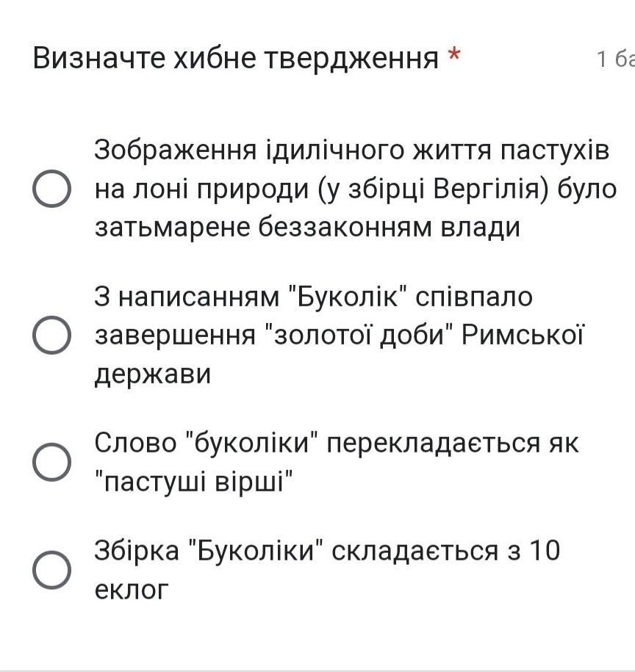Click the option text starting "З написанням "Буколік""

[x=313, y=297]
